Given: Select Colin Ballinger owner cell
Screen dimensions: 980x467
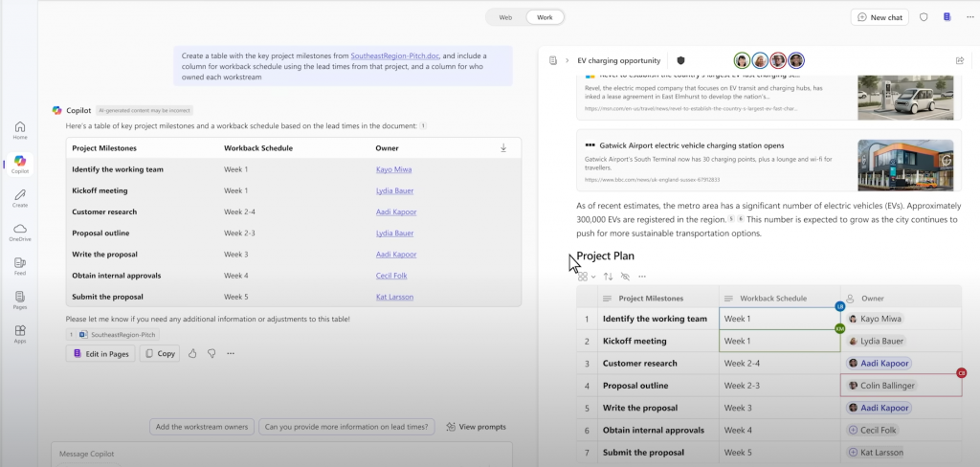Looking at the screenshot, I should pyautogui.click(x=902, y=385).
